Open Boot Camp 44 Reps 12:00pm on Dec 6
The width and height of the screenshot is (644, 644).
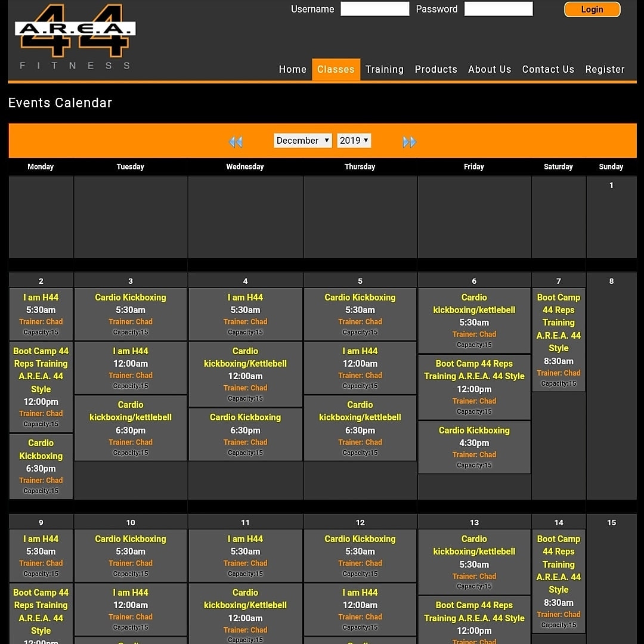click(x=475, y=388)
